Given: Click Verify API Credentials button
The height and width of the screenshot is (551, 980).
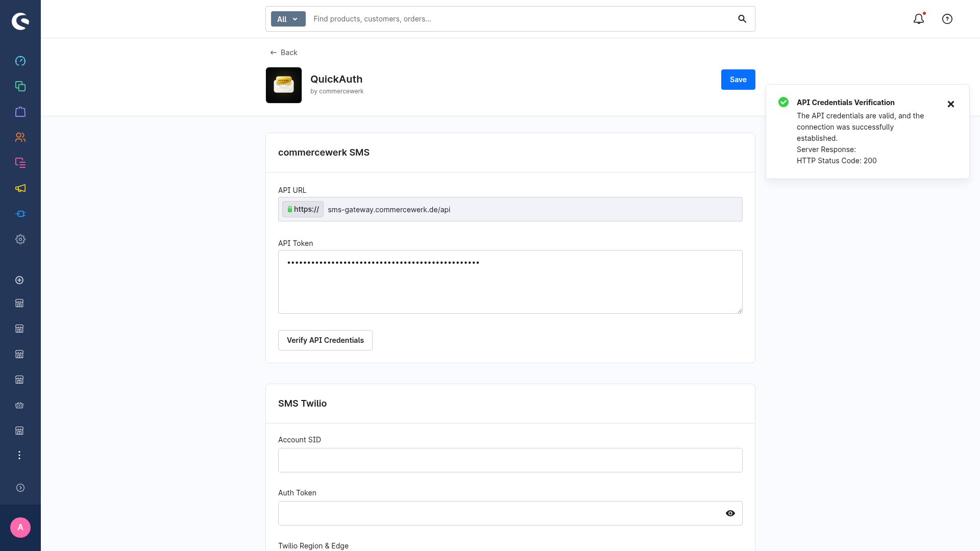Looking at the screenshot, I should pos(325,340).
